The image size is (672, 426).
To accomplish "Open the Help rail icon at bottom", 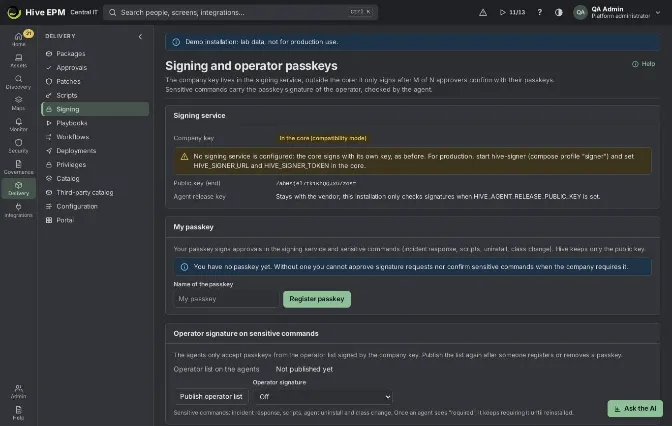I will tap(18, 413).
